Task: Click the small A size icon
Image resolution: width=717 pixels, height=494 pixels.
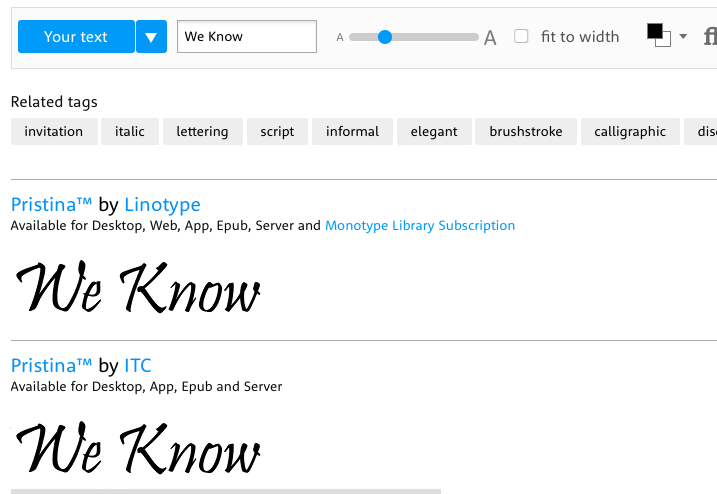Action: tap(340, 38)
